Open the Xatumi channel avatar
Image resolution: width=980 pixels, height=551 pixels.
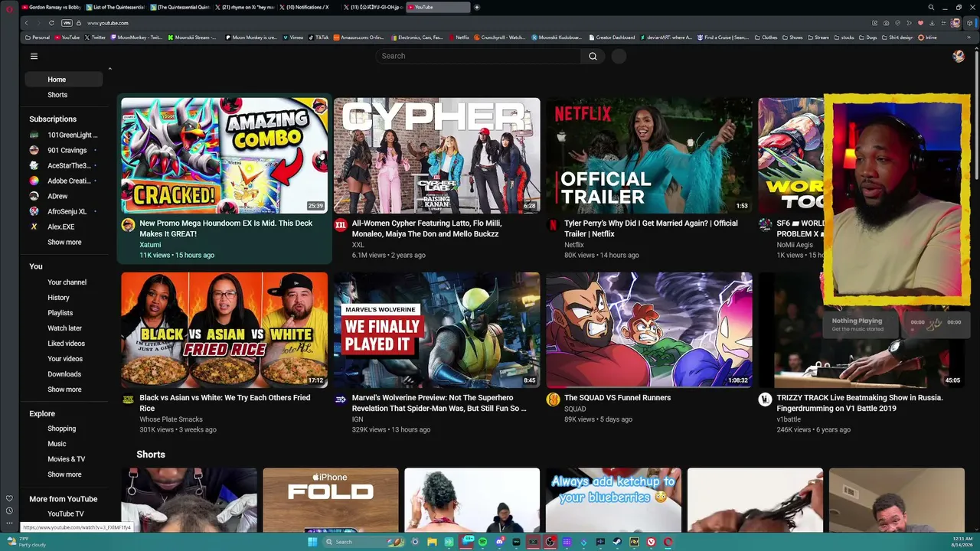pyautogui.click(x=128, y=225)
